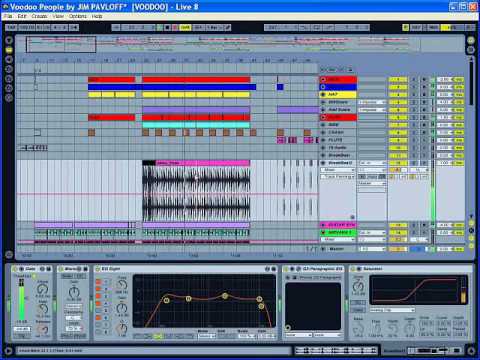Image resolution: width=480 pixels, height=360 pixels.
Task: Save Gate device preset disk icon
Action: [48, 269]
